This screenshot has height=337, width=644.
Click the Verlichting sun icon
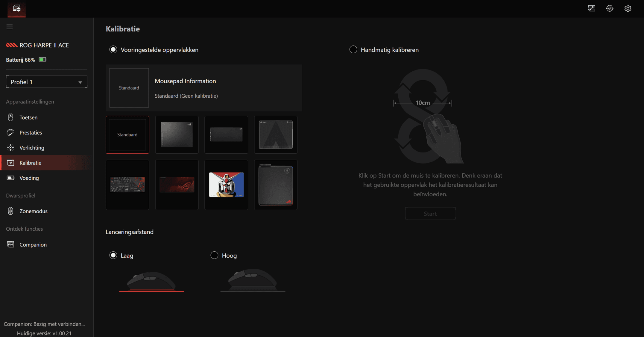[10, 148]
